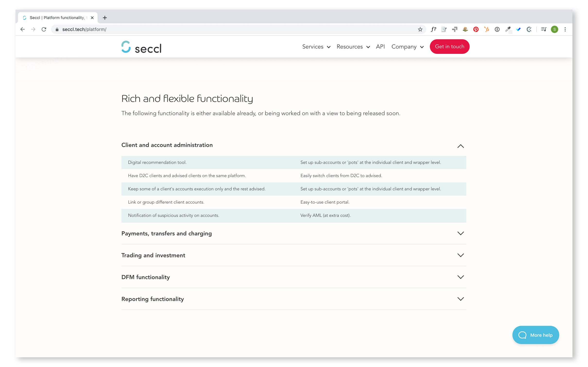Open the Seccl logo to go home
Screen dimensions: 588x367
pyautogui.click(x=141, y=47)
